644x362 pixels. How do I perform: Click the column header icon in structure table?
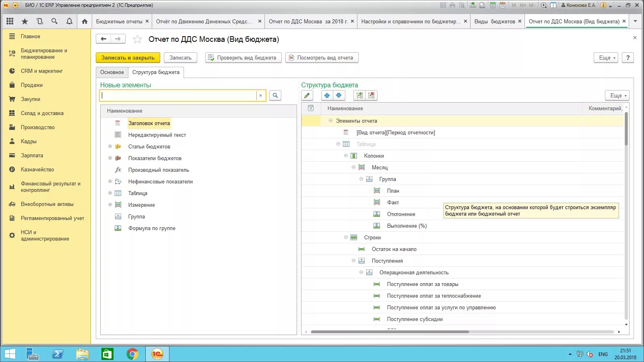click(311, 108)
